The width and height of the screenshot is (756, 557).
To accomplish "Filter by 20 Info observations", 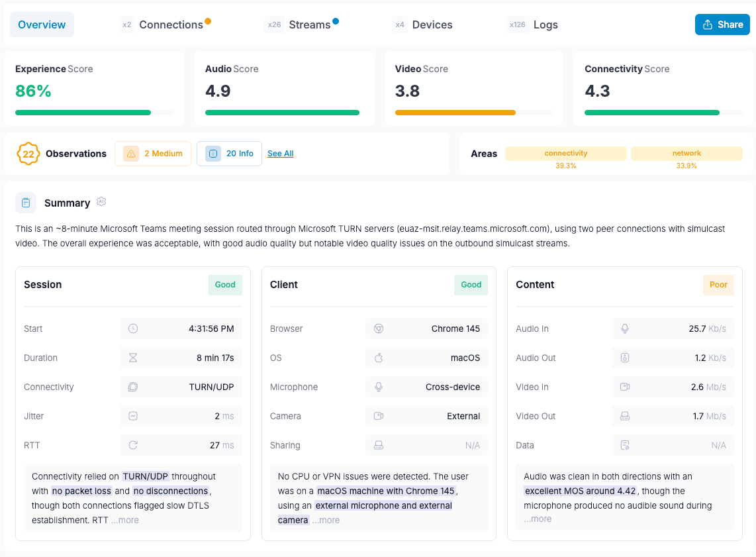I will click(x=229, y=154).
